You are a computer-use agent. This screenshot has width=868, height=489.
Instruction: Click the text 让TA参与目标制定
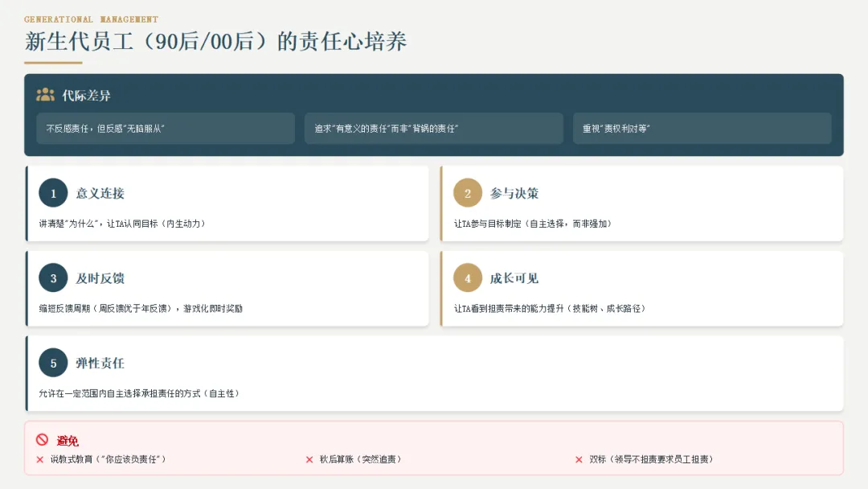[x=533, y=224]
